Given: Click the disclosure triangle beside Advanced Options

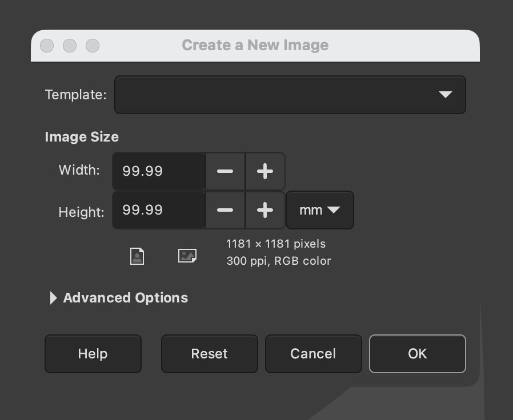Looking at the screenshot, I should [x=53, y=297].
